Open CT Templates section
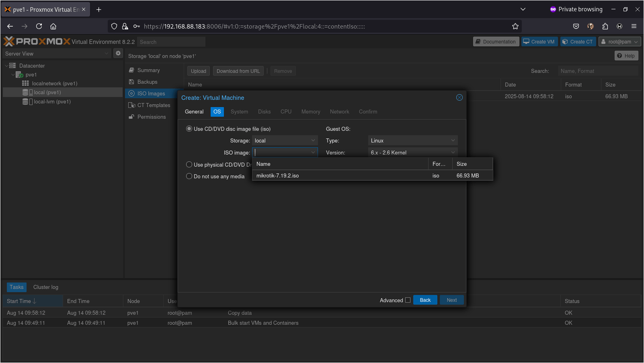Screen dimensions: 644x363 pyautogui.click(x=153, y=105)
